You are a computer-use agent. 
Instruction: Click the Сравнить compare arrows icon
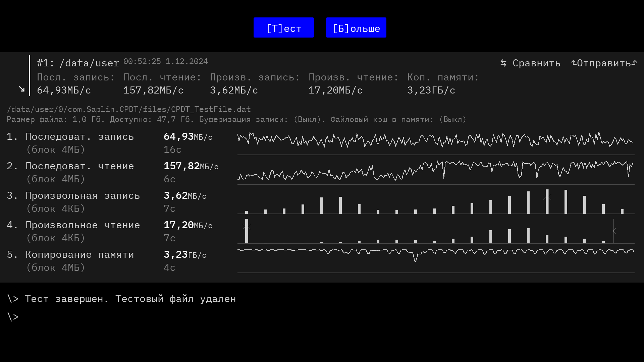point(503,63)
